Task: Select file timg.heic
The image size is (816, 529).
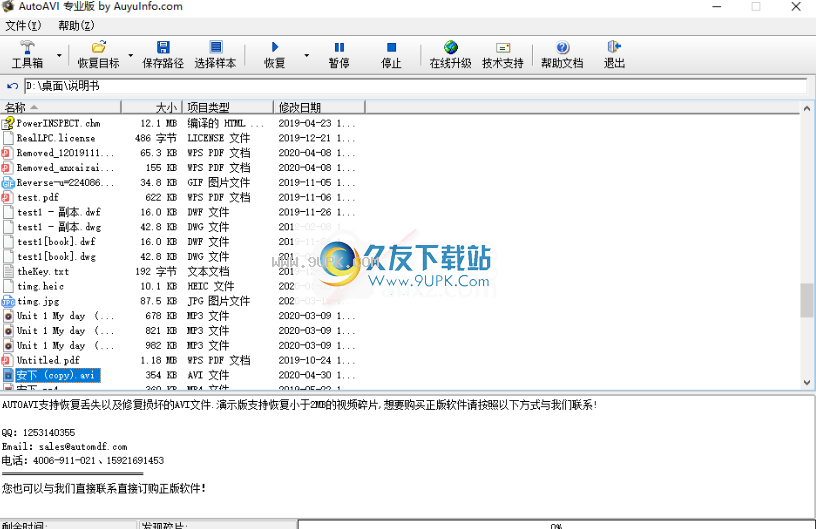Action: (41, 286)
